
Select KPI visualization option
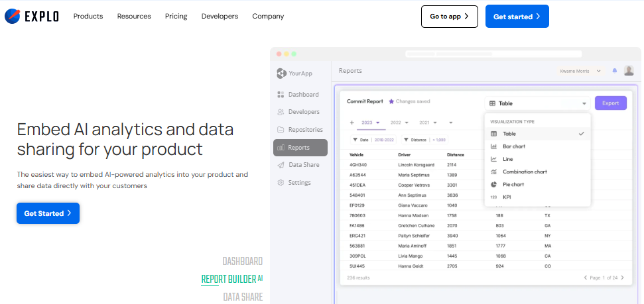click(537, 197)
